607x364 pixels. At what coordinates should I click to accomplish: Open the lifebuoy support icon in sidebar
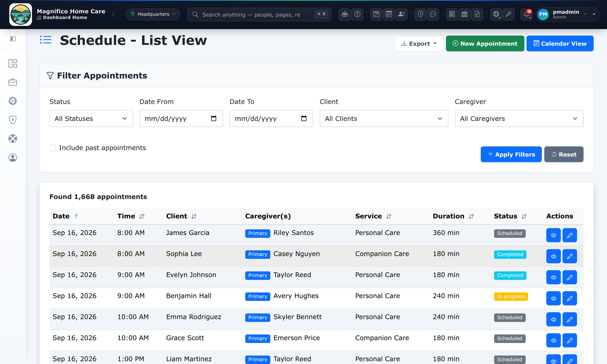(13, 139)
